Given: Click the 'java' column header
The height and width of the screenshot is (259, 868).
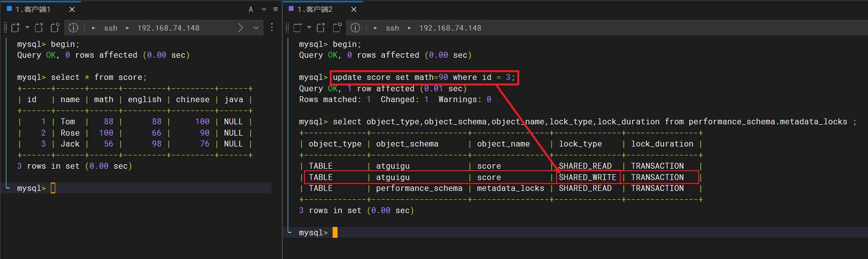Looking at the screenshot, I should [233, 99].
